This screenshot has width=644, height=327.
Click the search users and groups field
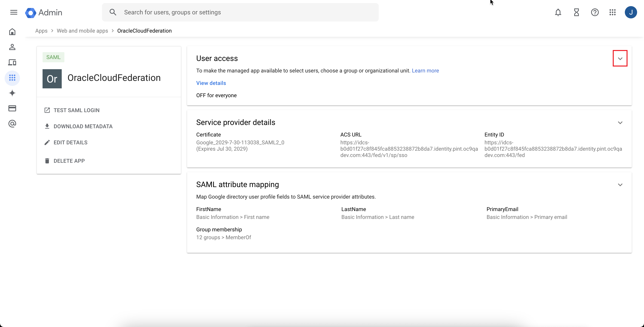tap(240, 12)
